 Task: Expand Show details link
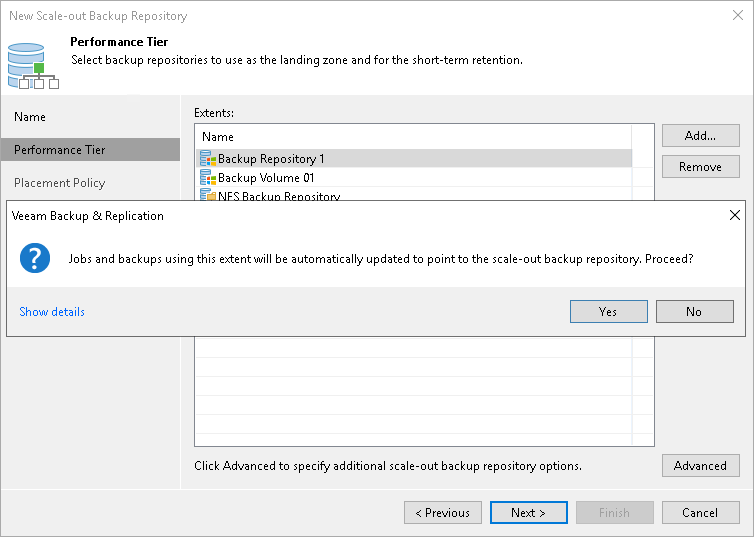pyautogui.click(x=52, y=312)
